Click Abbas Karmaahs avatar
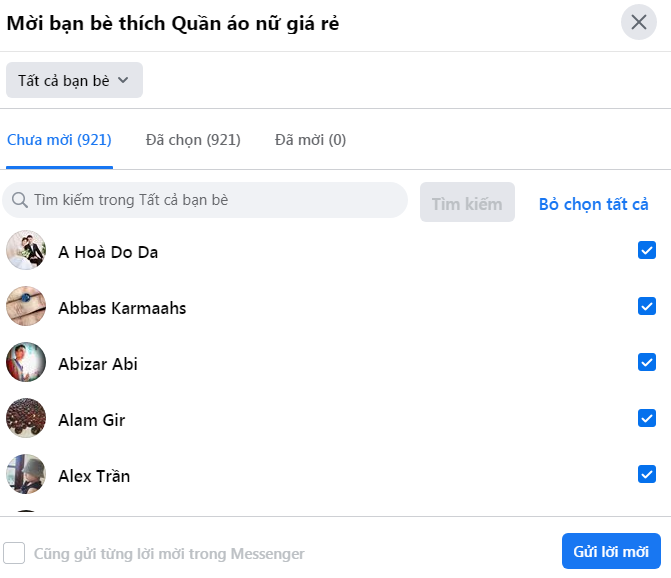This screenshot has width=671, height=578. point(26,306)
